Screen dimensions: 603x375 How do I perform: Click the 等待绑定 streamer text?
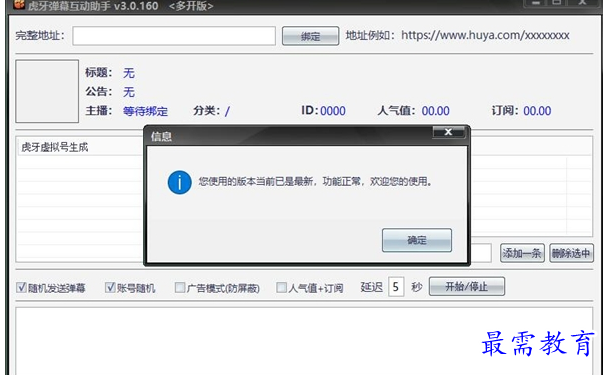point(145,111)
